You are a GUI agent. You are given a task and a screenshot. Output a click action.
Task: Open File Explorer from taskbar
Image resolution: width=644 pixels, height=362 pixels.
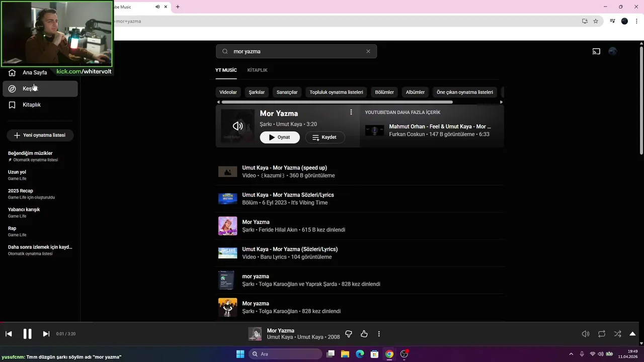(x=345, y=354)
